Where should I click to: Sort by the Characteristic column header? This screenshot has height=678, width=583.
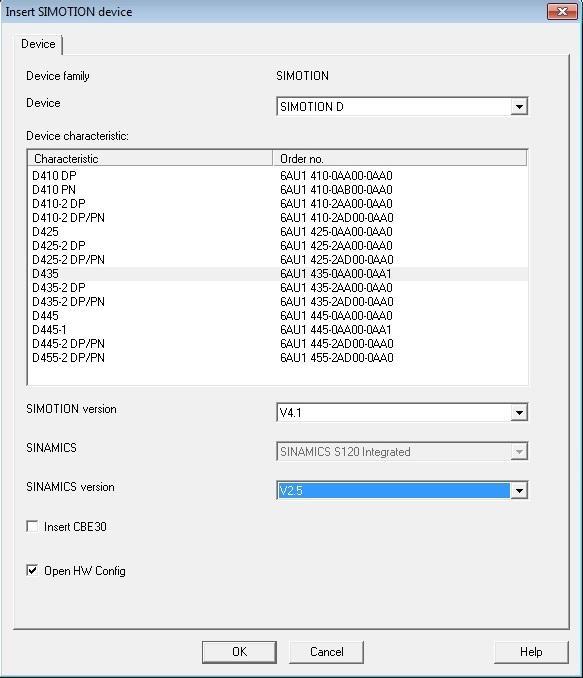click(x=150, y=159)
